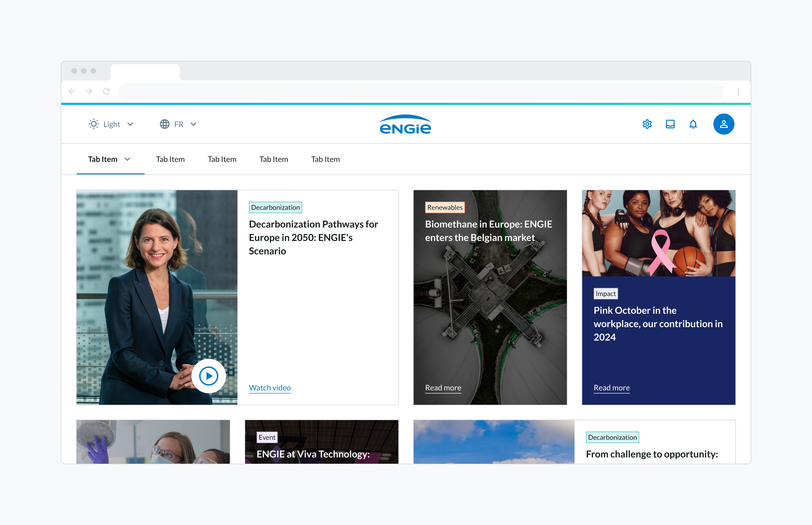Image resolution: width=812 pixels, height=525 pixels.
Task: Select the open browser tab
Action: (146, 72)
